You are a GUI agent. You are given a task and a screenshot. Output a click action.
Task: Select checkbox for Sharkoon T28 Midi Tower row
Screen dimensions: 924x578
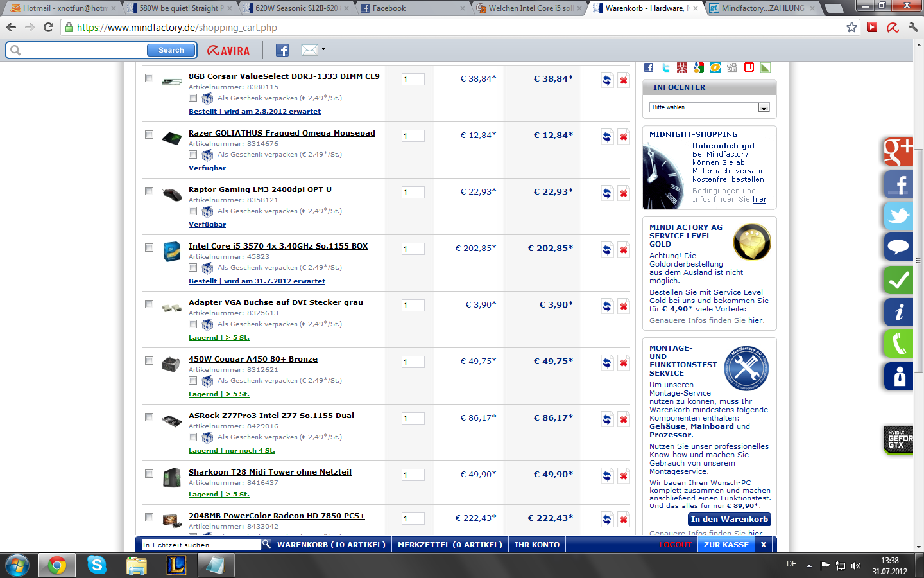(x=149, y=473)
